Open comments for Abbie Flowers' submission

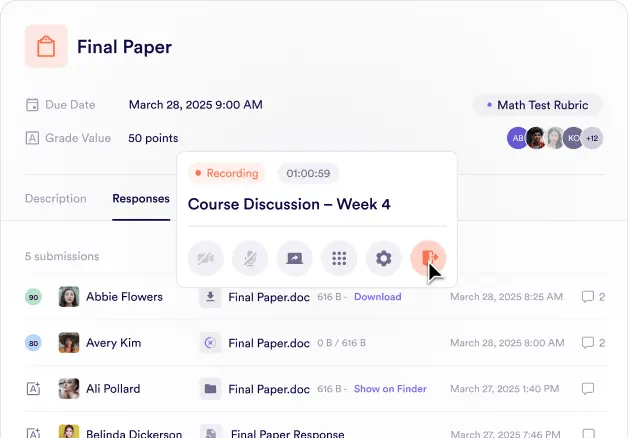pyautogui.click(x=593, y=297)
